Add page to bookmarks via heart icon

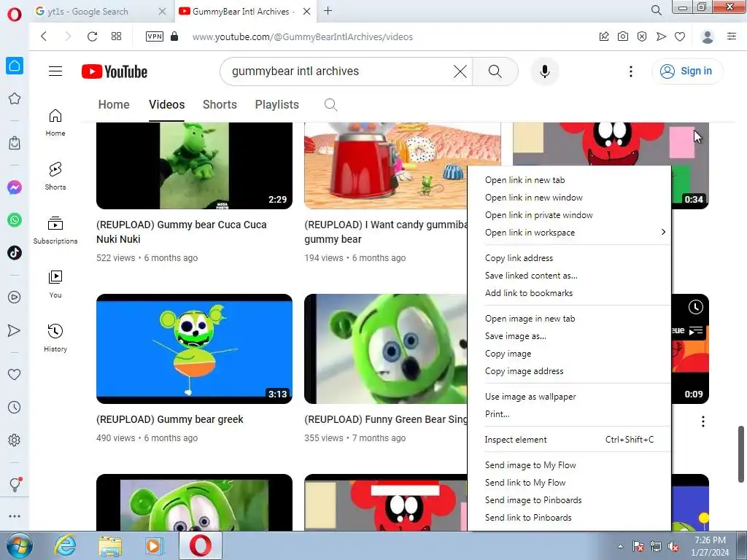pos(680,36)
